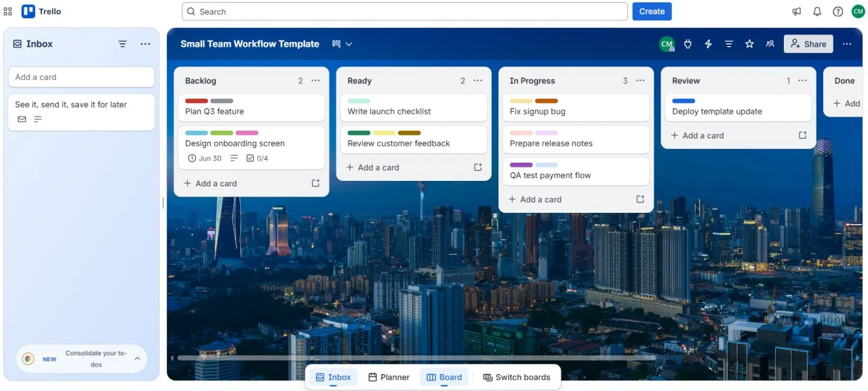This screenshot has height=391, width=868.
Task: Click the red label on Plan Q3 feature
Action: point(197,101)
